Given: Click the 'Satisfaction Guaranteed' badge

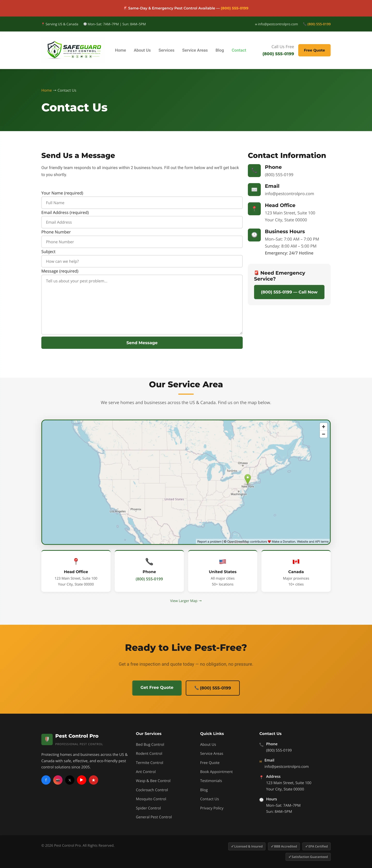Looking at the screenshot, I should tap(308, 857).
